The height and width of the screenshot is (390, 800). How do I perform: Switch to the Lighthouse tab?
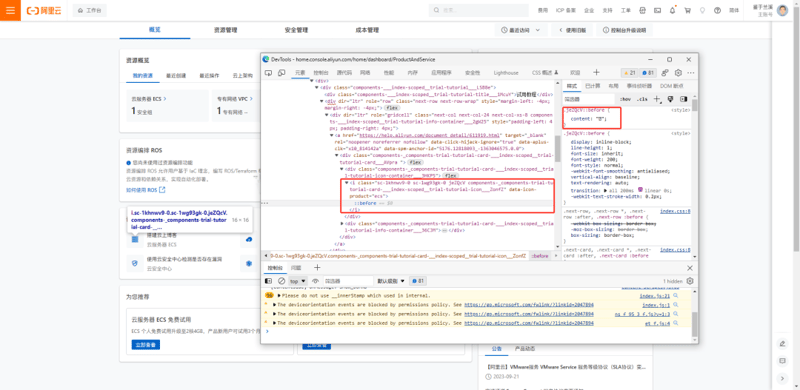point(506,73)
